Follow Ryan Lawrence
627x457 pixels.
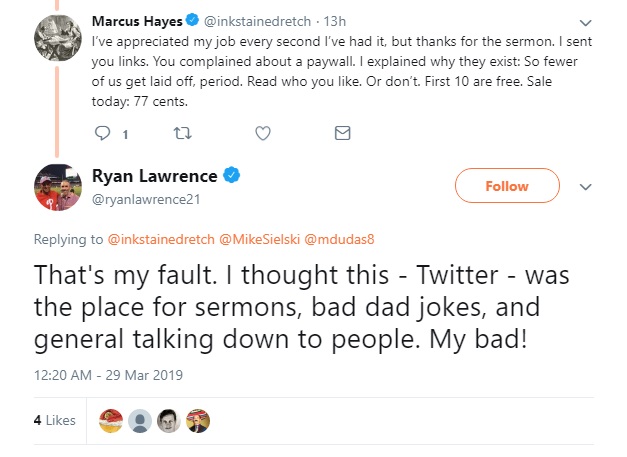pyautogui.click(x=506, y=186)
